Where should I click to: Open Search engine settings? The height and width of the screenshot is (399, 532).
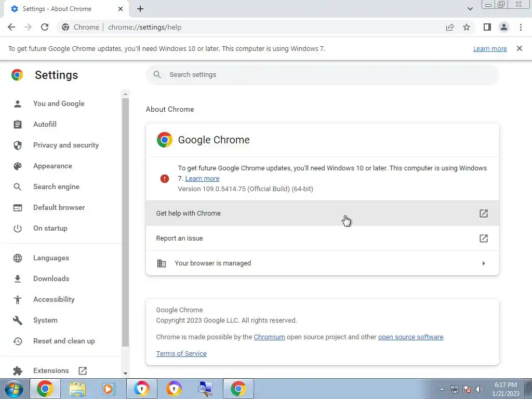click(x=56, y=187)
